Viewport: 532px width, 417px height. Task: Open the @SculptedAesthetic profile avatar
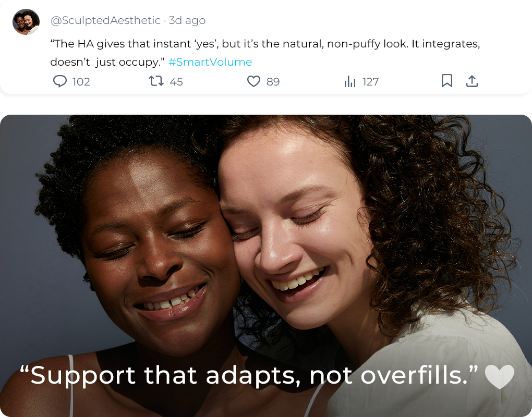(x=26, y=22)
